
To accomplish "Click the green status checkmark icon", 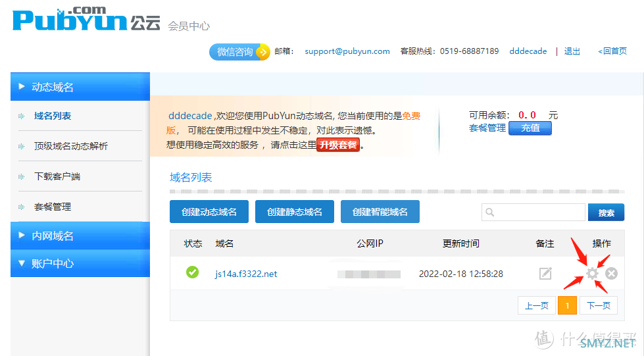I will (192, 272).
